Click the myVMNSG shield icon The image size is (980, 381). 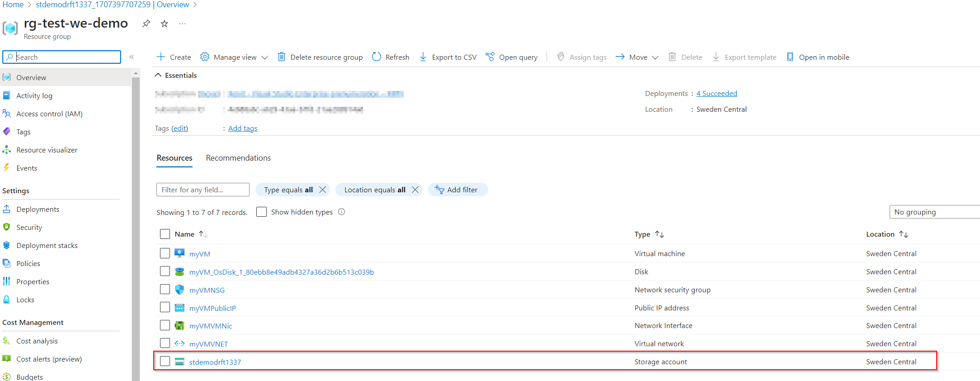(x=179, y=290)
